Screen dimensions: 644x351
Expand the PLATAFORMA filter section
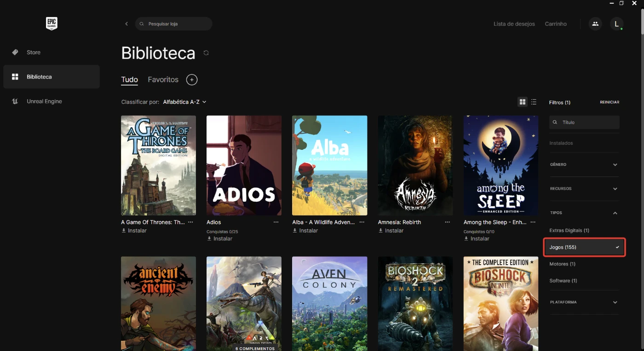[584, 302]
